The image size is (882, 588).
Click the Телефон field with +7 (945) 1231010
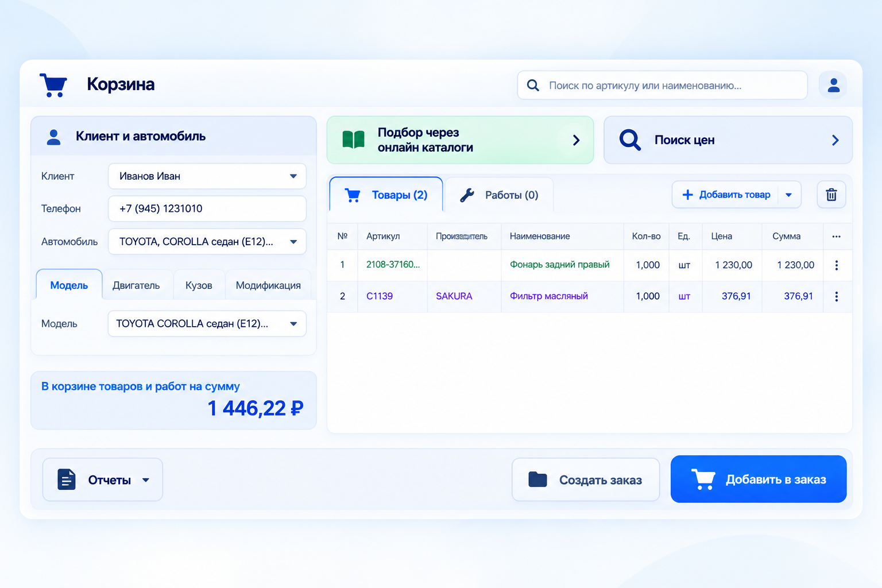[x=207, y=208]
